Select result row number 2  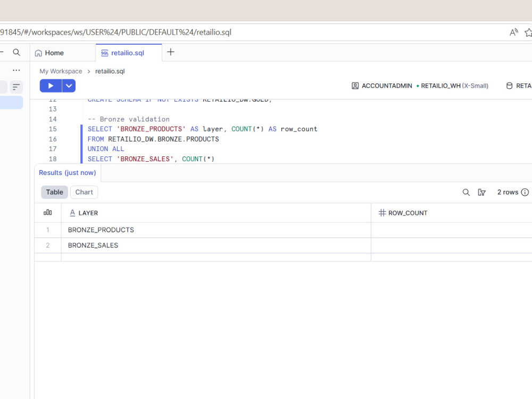48,245
